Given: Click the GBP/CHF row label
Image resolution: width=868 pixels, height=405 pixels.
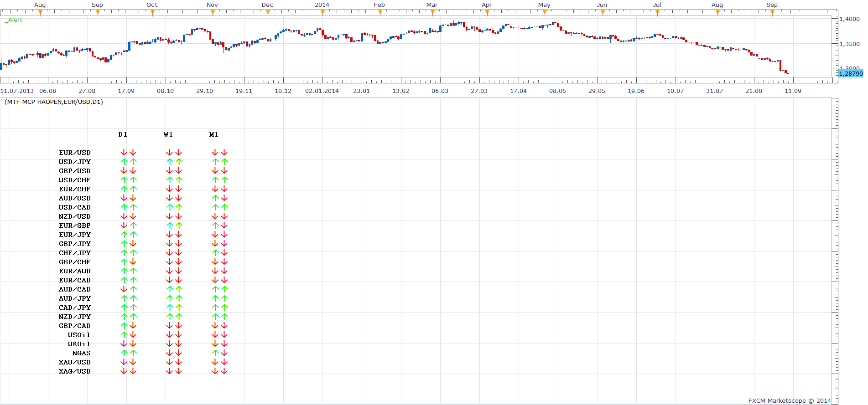Looking at the screenshot, I should (75, 262).
